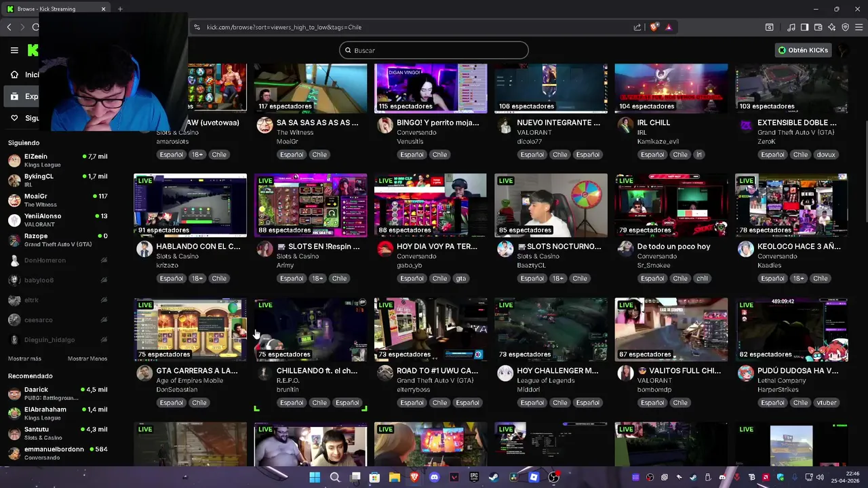Open File Explorer from the taskbar
Screen dimensions: 868x488
click(x=395, y=477)
